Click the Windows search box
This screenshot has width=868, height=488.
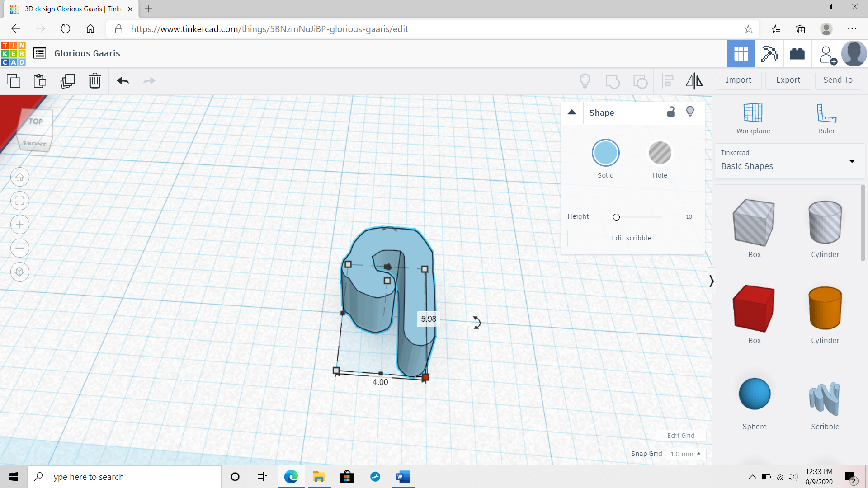point(124,477)
